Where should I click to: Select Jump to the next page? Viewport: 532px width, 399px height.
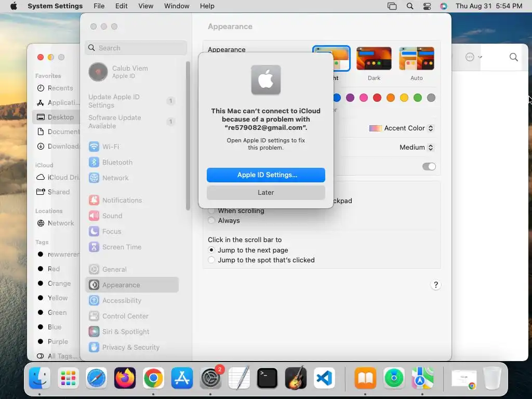click(211, 250)
